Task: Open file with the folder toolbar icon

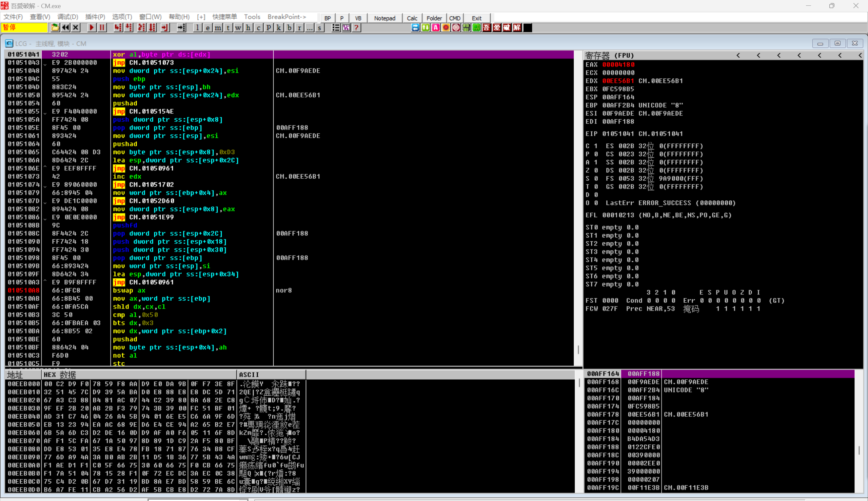Action: pos(55,27)
